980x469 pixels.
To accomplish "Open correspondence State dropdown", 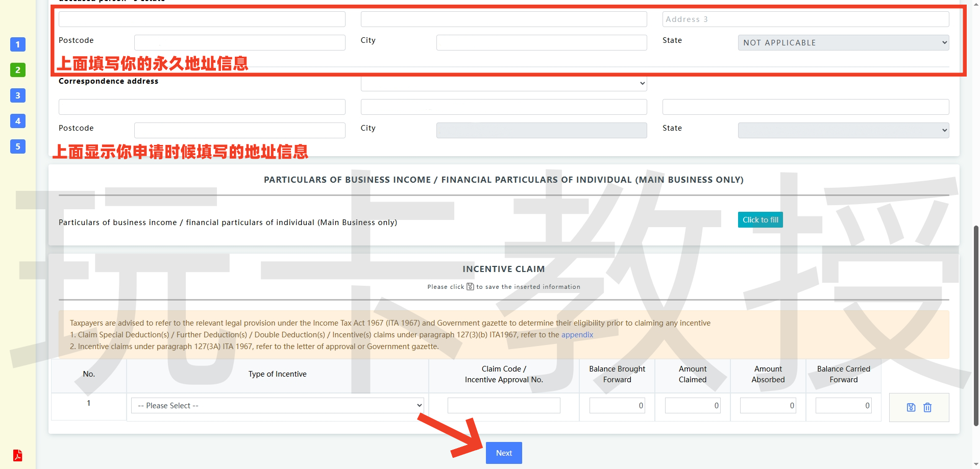I will point(843,130).
